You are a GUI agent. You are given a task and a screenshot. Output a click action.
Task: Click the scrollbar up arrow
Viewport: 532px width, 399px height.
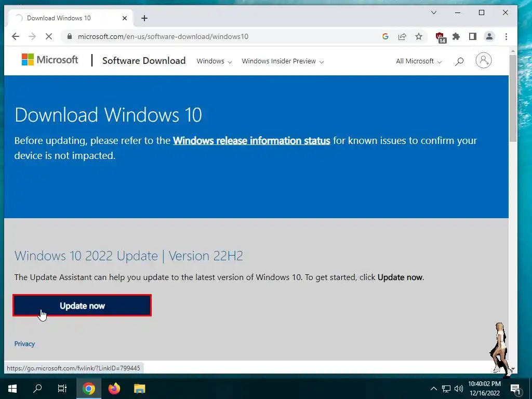(513, 51)
